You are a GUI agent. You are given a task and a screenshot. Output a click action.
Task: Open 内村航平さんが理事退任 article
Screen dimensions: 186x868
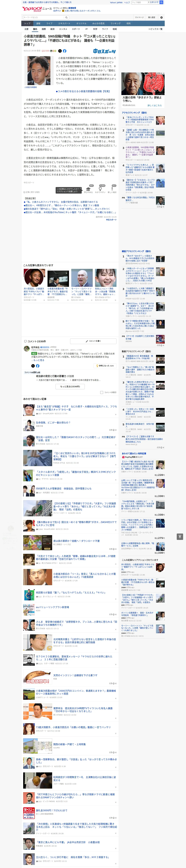63,488
